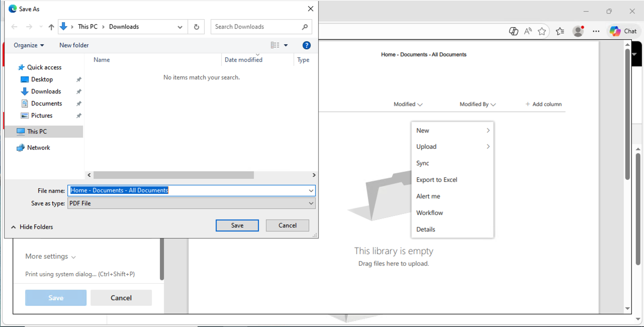Click the Read aloud icon
This screenshot has width=644, height=327.
[528, 31]
